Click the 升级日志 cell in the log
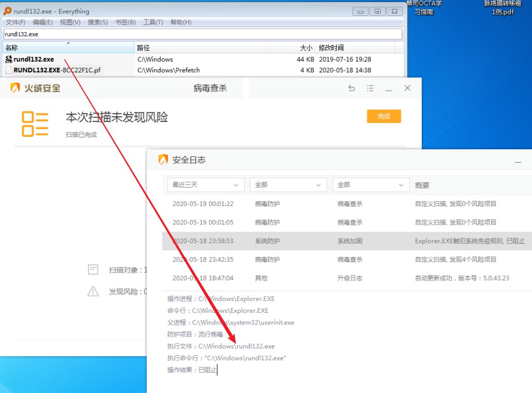The width and height of the screenshot is (532, 393). (350, 278)
